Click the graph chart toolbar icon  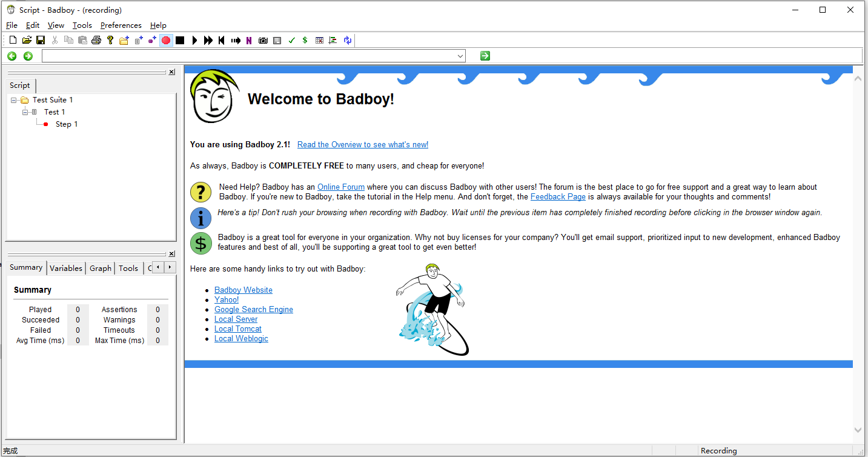333,41
